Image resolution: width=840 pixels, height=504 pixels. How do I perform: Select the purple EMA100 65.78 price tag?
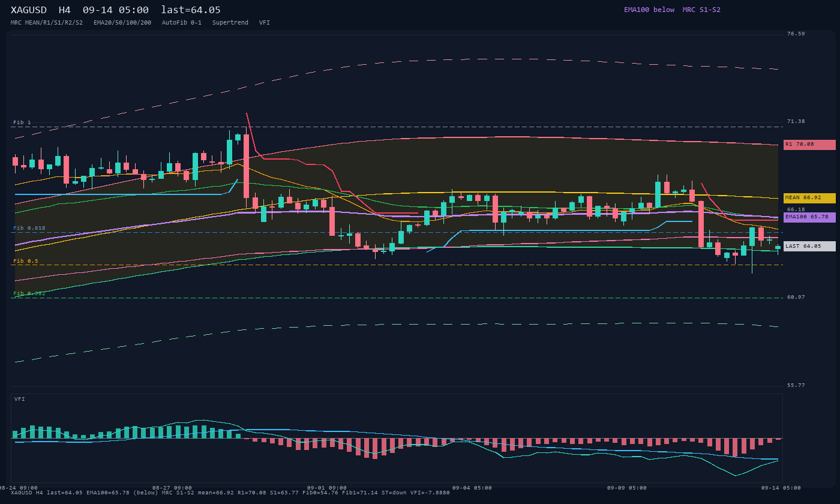[809, 217]
